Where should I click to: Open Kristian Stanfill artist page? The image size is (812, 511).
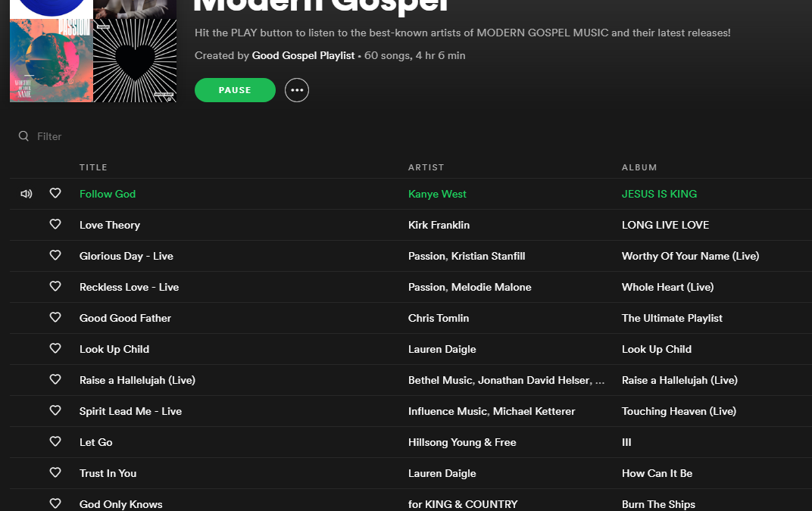click(489, 256)
